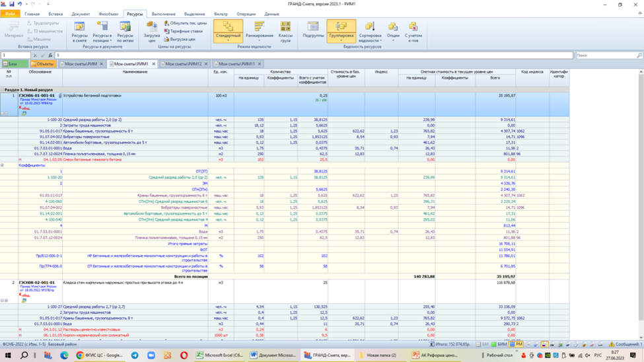Click formula bar fx function icon
This screenshot has height=362, width=644.
50,55
